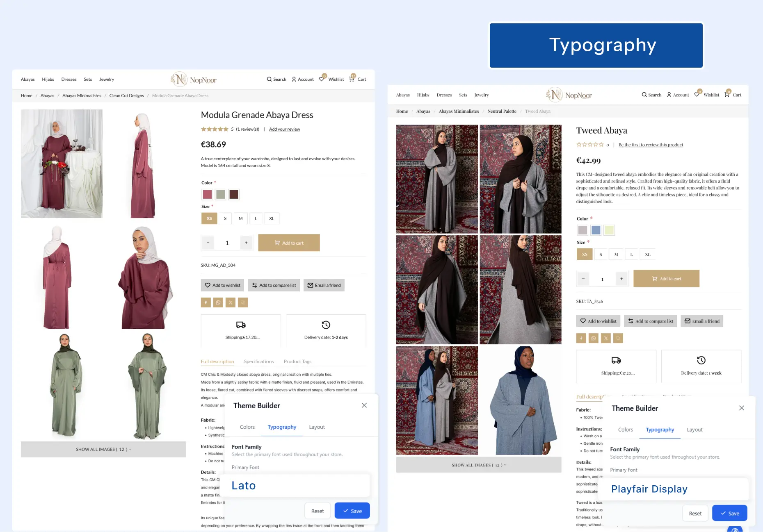The width and height of the screenshot is (763, 532).
Task: Click 'Be the first to review this product'
Action: [651, 145]
